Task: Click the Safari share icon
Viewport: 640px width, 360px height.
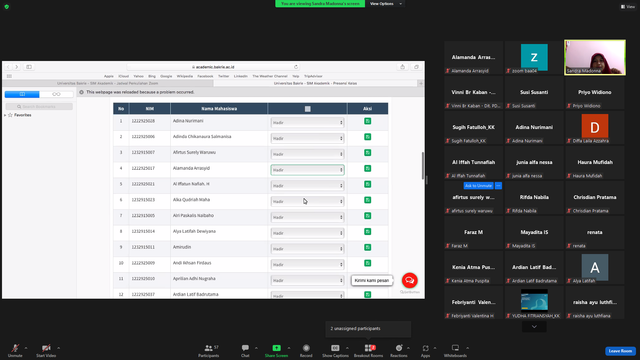Action: [x=402, y=67]
